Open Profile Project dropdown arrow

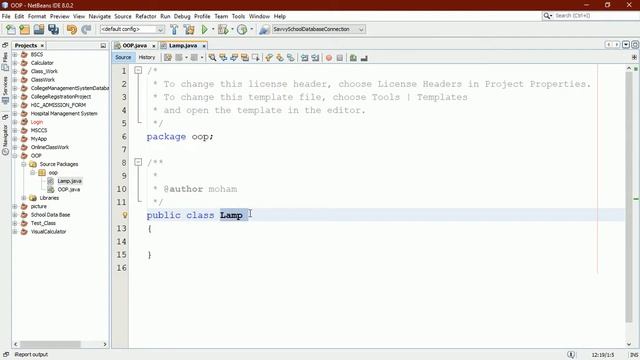pyautogui.click(x=251, y=29)
